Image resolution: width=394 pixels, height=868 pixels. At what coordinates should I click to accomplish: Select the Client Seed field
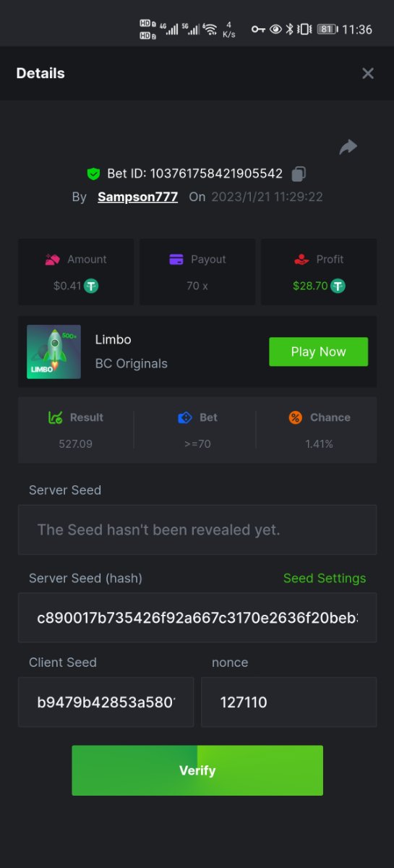click(x=106, y=702)
